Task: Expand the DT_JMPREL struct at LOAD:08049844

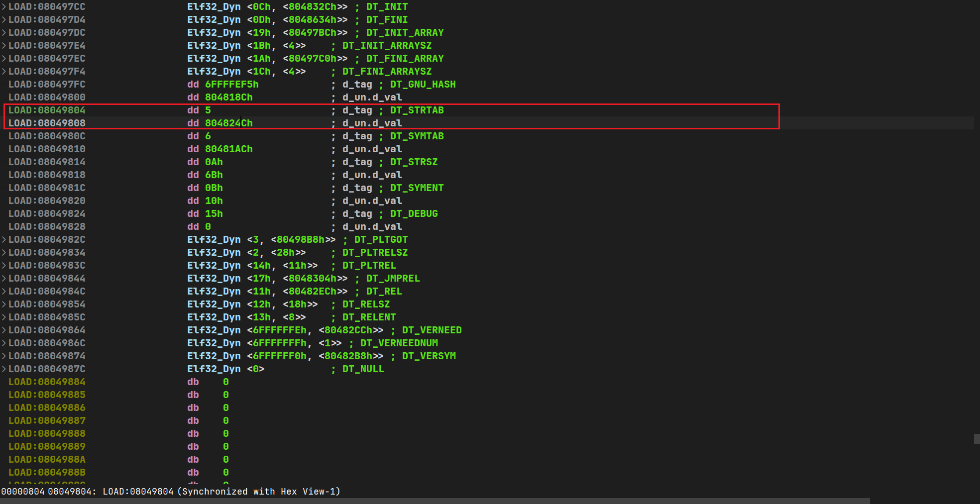Action: pos(4,279)
